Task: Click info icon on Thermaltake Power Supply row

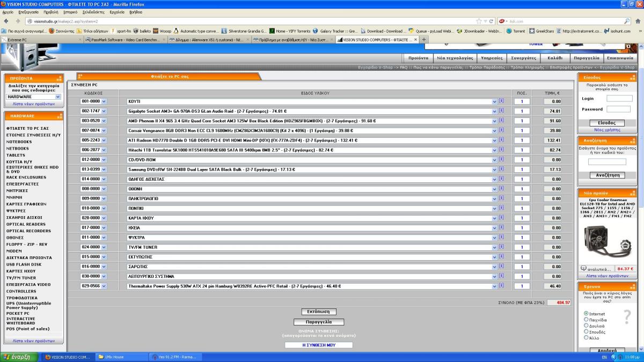Action: point(501,285)
